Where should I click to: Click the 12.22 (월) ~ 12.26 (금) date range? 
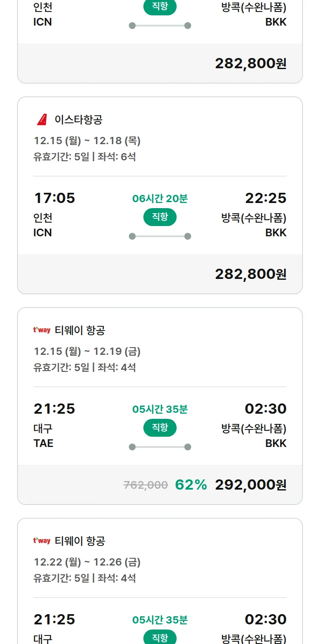point(87,562)
